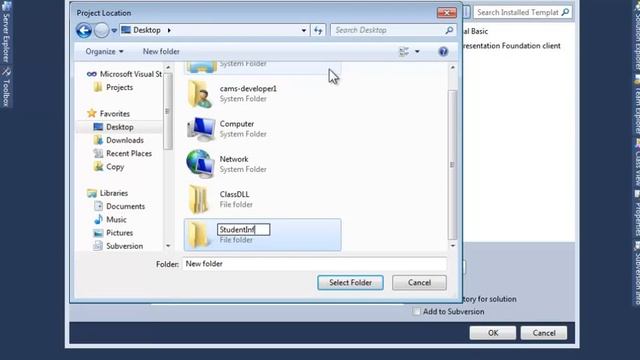Select Favorites star group

109,113
